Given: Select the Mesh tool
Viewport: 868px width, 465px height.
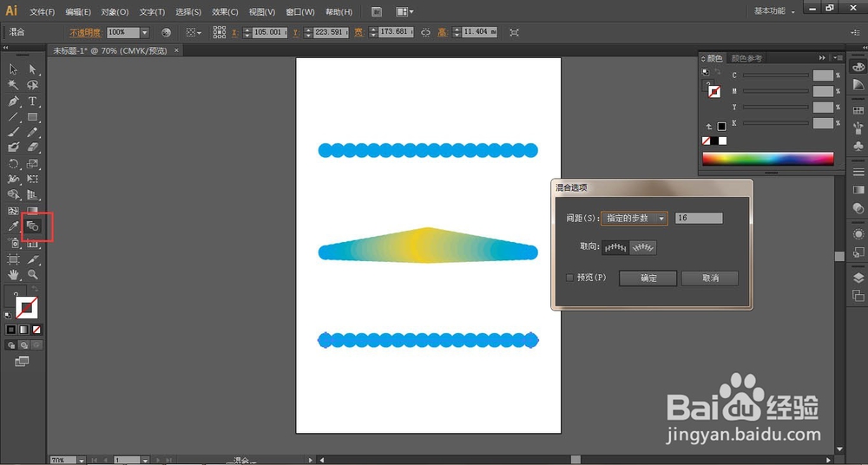Looking at the screenshot, I should pos(13,210).
